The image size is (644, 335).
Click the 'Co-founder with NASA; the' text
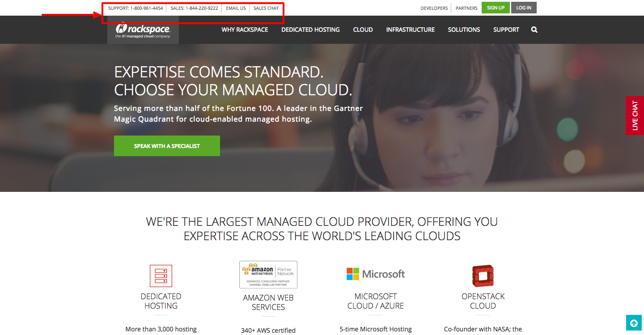tap(483, 329)
